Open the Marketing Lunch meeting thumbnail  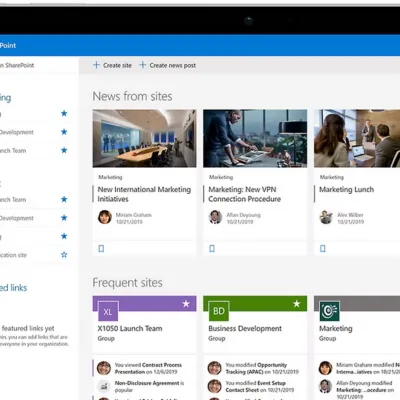(x=357, y=138)
